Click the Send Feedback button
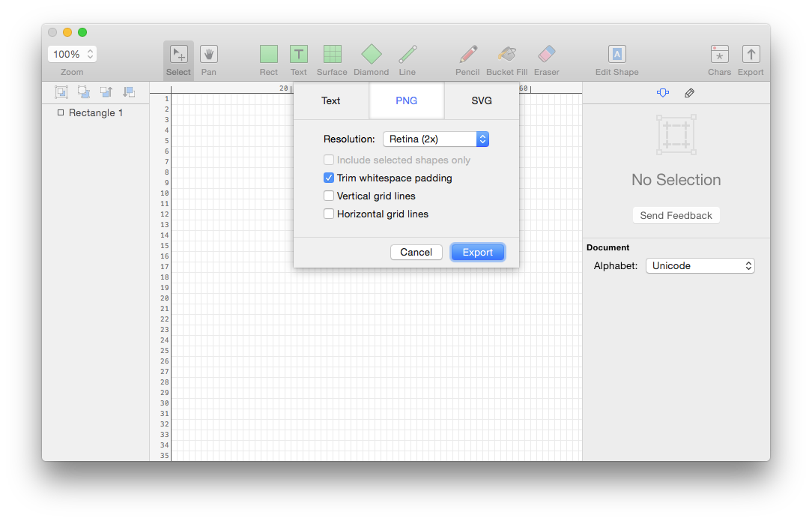The height and width of the screenshot is (521, 812). pyautogui.click(x=676, y=216)
